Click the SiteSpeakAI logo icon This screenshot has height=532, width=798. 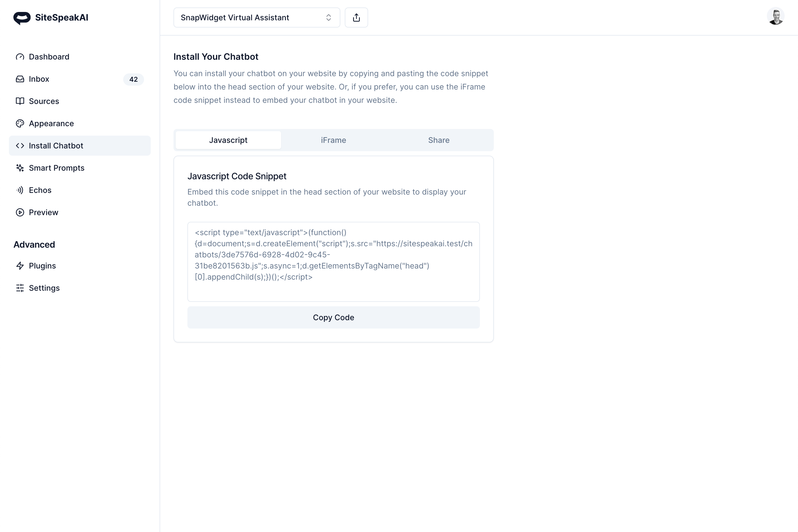point(22,18)
